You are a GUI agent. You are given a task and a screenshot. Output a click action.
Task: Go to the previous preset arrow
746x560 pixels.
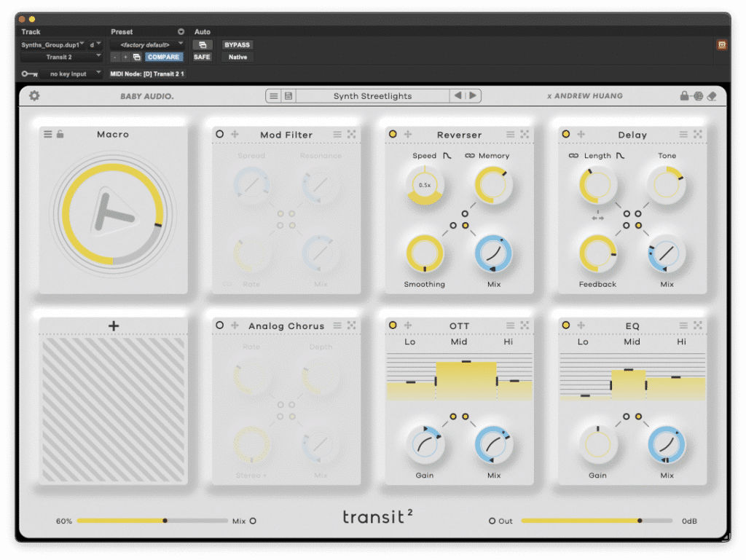pos(458,95)
